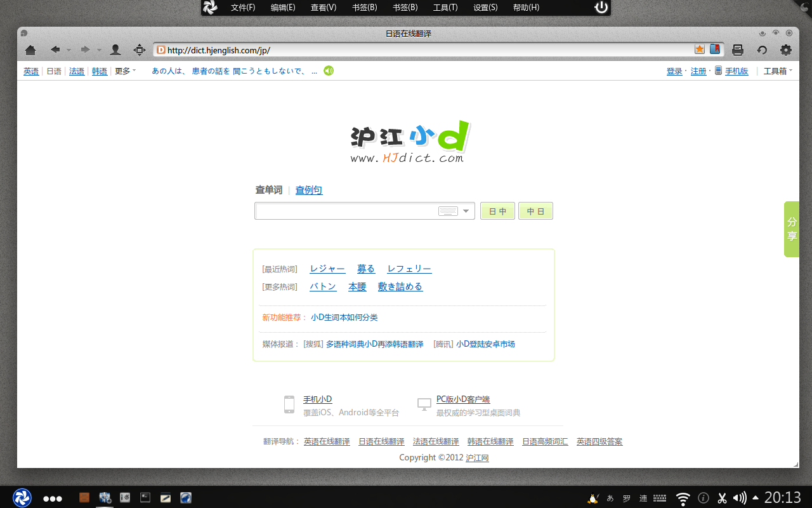The width and height of the screenshot is (812, 508).
Task: Look up hot word レジャー
Action: (327, 269)
